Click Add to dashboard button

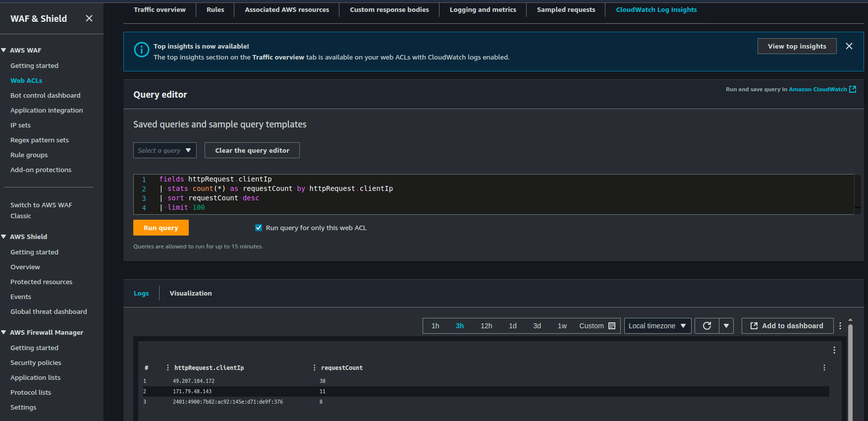coord(788,326)
